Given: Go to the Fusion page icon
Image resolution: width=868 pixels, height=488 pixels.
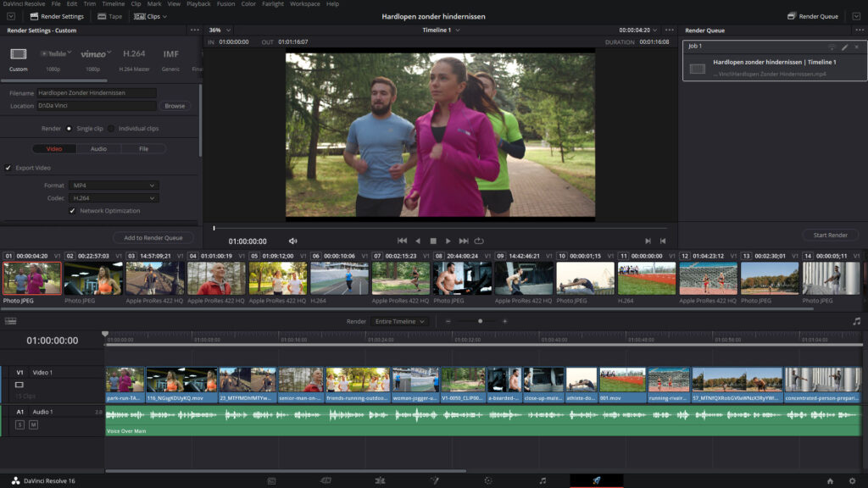Looking at the screenshot, I should coord(434,481).
